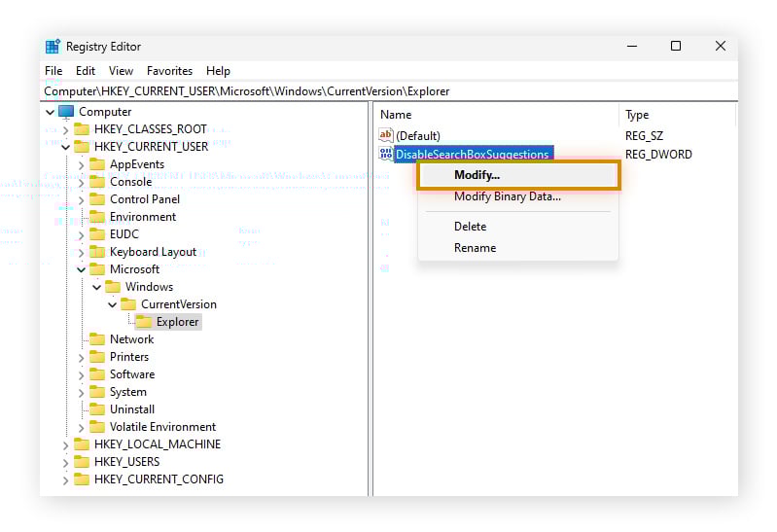Click the System folder icon

[x=97, y=392]
